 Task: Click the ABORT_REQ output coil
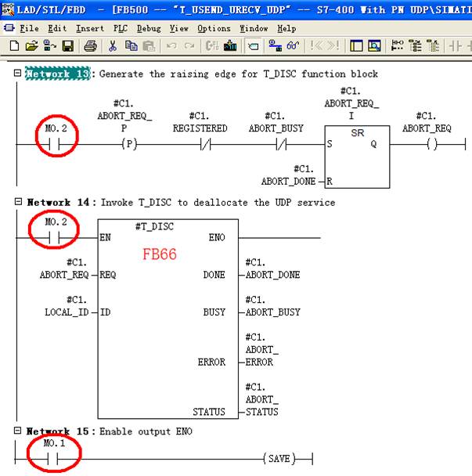tap(425, 145)
